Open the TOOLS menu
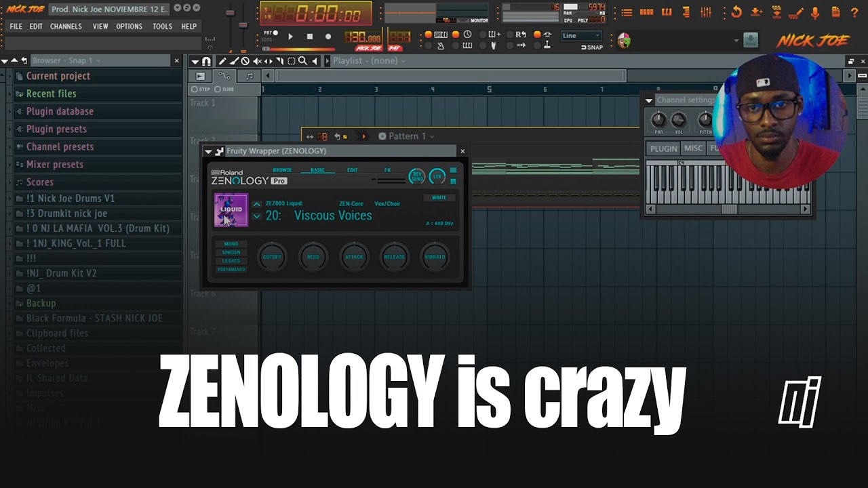 tap(162, 26)
